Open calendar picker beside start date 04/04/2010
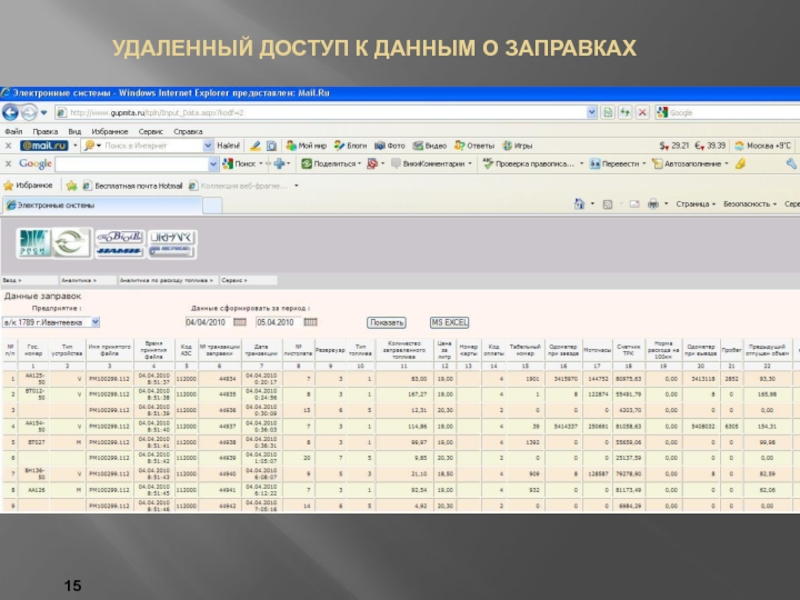This screenshot has width=800, height=600. point(240,322)
